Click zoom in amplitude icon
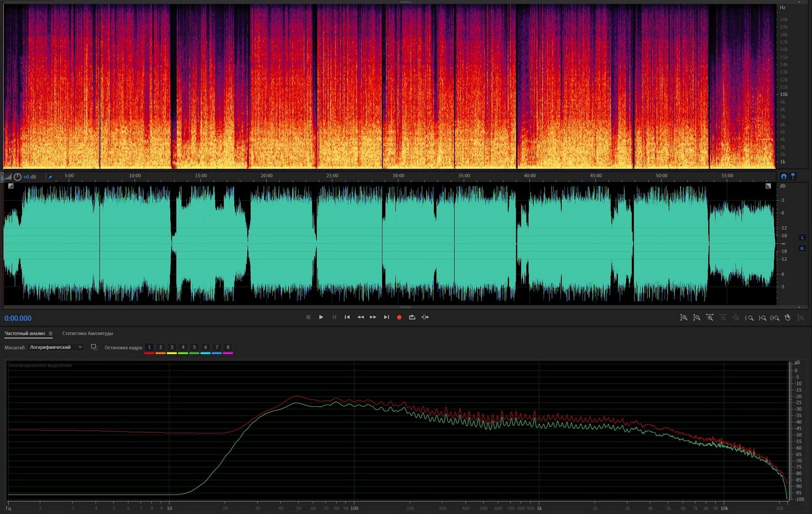812x514 pixels. (x=684, y=317)
